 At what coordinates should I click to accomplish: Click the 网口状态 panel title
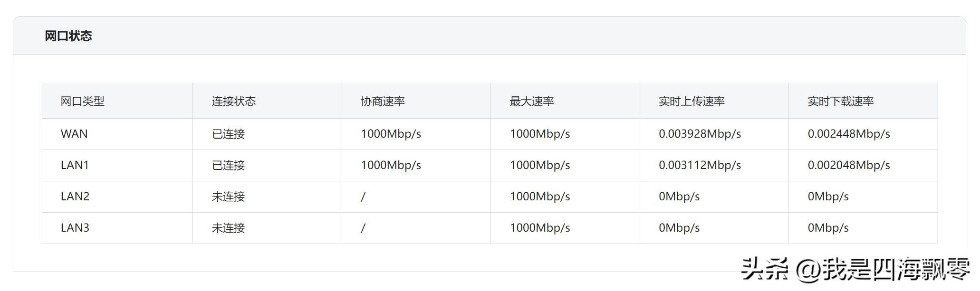68,36
